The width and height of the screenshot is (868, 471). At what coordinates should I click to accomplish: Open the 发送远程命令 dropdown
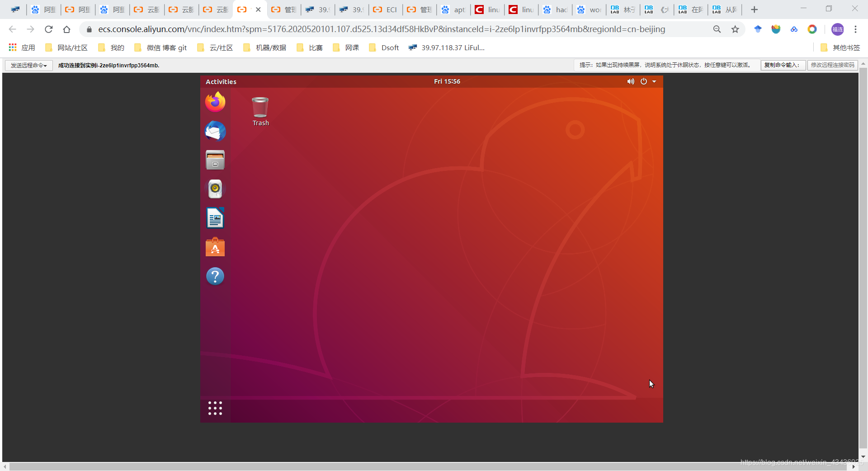[x=28, y=65]
